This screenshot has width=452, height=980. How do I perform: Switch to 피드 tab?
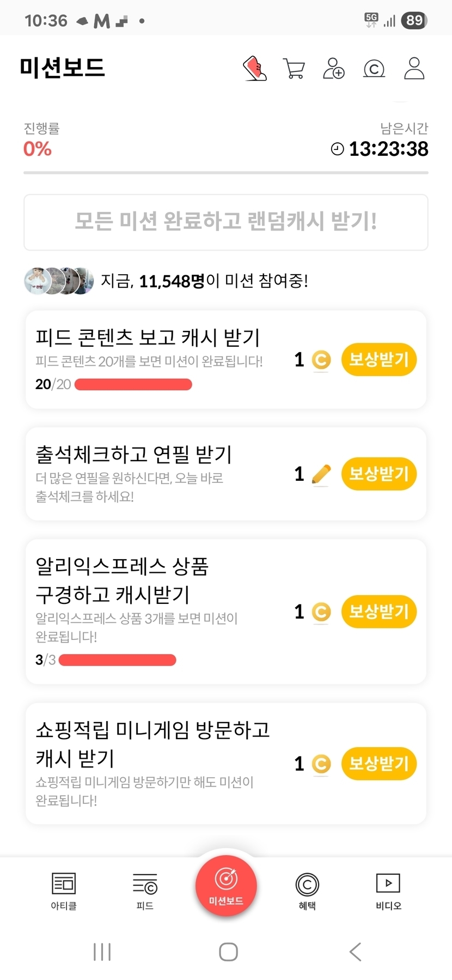[x=145, y=891]
